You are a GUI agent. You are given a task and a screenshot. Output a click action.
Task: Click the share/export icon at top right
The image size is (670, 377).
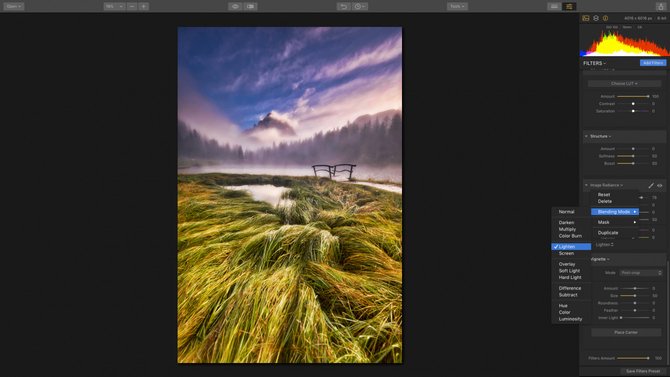pyautogui.click(x=661, y=6)
